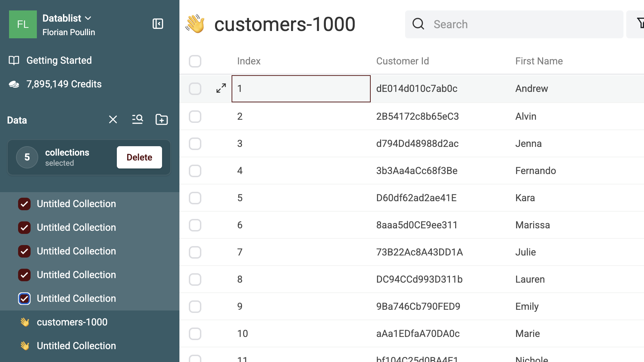Screen dimensions: 644x362
Task: Sort by Index column header
Action: click(249, 61)
